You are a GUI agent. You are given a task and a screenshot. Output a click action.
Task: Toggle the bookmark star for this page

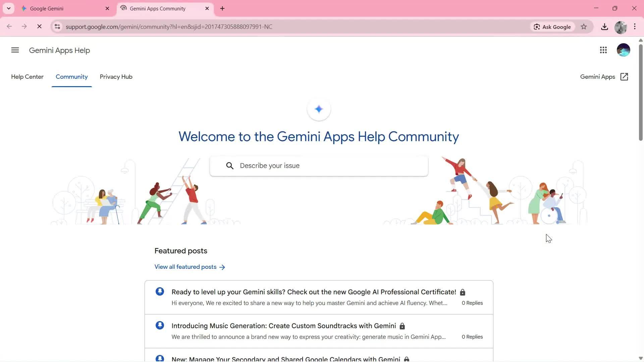pyautogui.click(x=584, y=26)
